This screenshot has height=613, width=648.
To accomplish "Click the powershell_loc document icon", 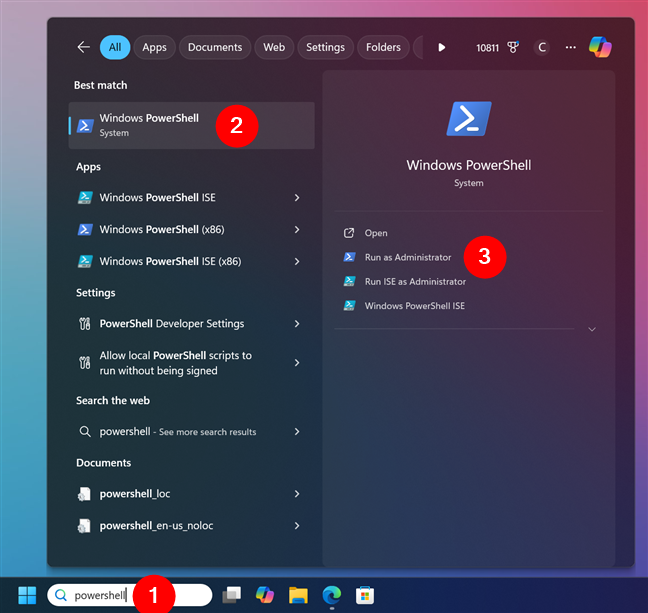I will [x=84, y=494].
